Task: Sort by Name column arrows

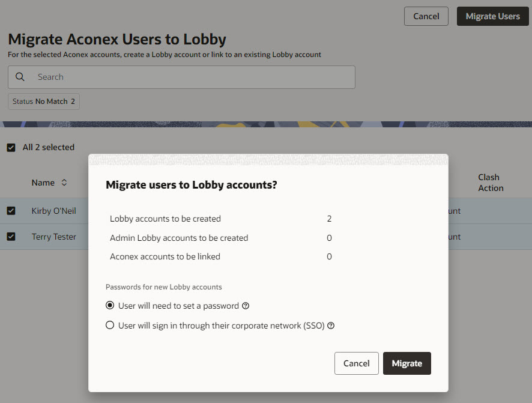Action: pyautogui.click(x=64, y=183)
